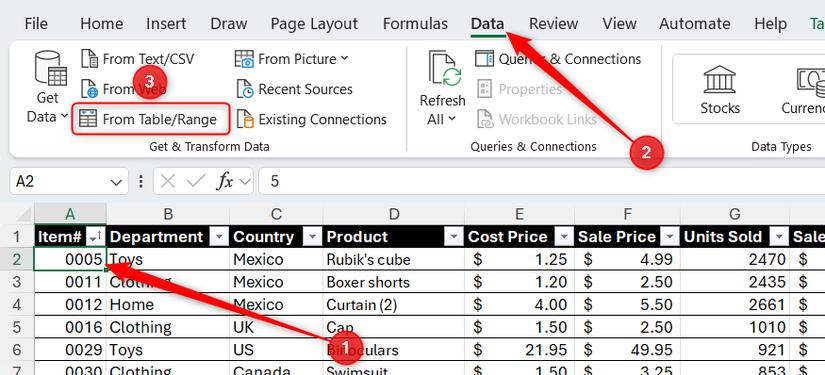The height and width of the screenshot is (375, 825).
Task: Click the Select All corner triangle
Action: pos(23,215)
